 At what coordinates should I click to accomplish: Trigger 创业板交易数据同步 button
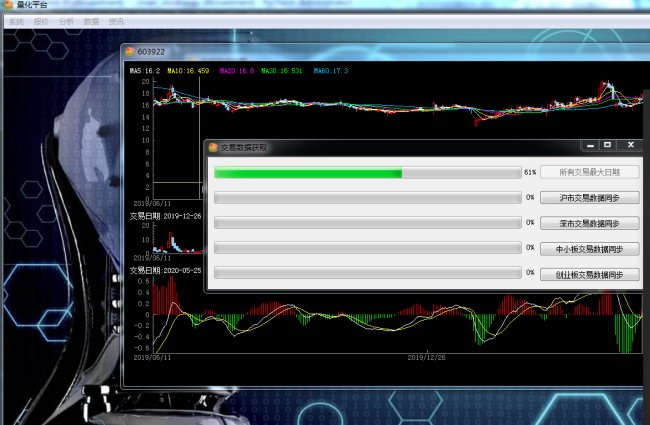(589, 274)
